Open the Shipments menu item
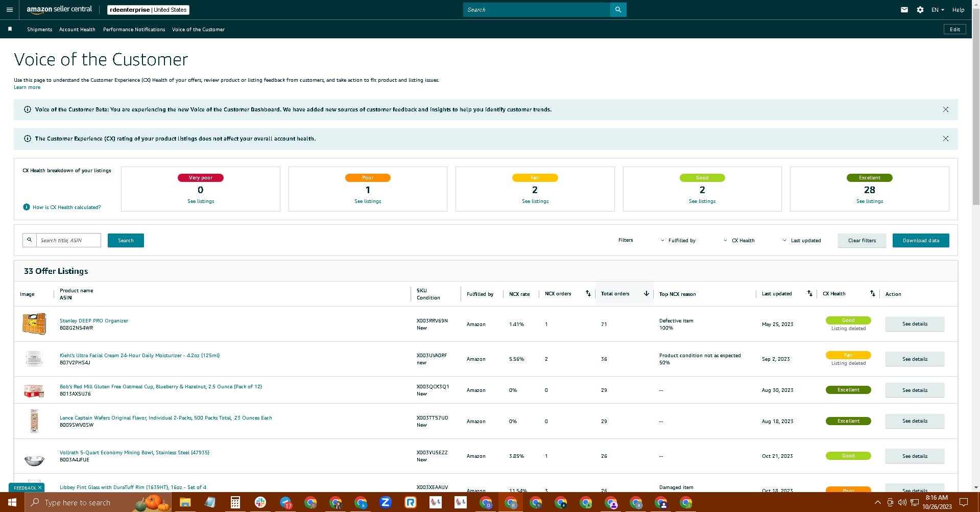 [39, 29]
